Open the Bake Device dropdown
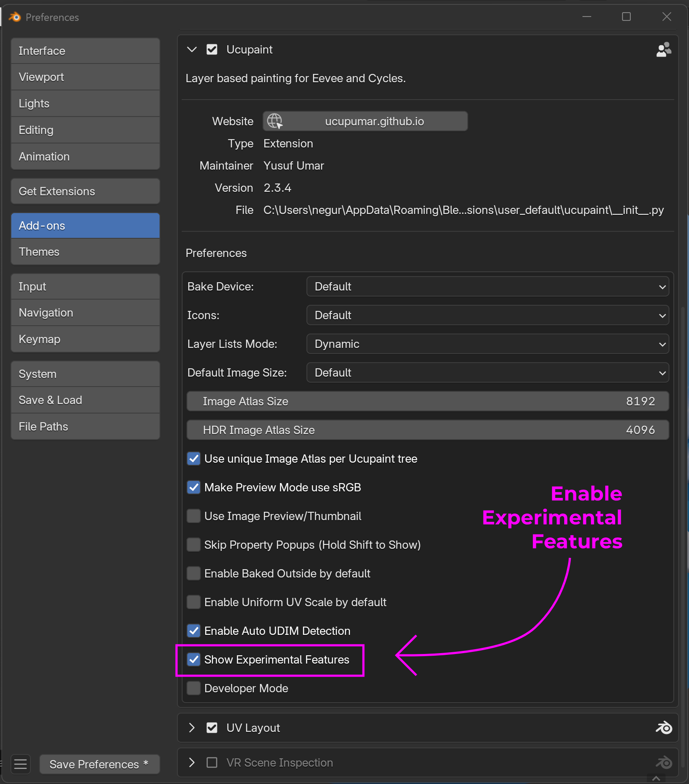The image size is (689, 784). [x=488, y=287]
